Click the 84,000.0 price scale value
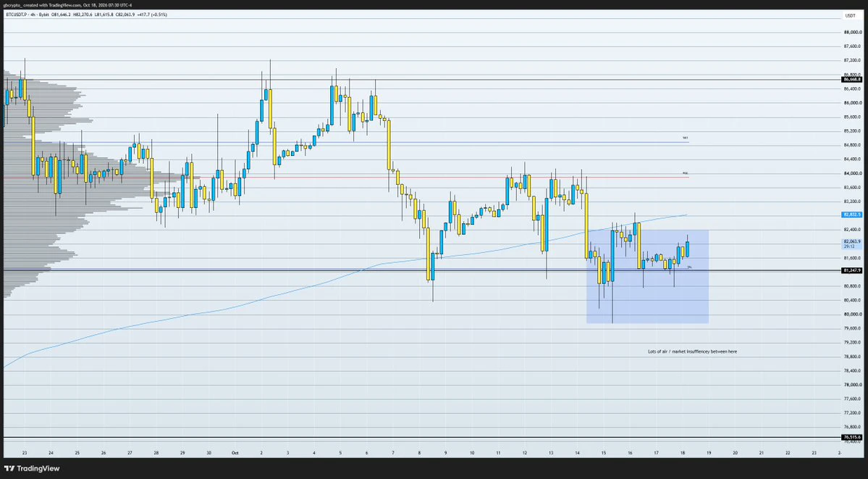This screenshot has width=868, height=479. click(853, 173)
